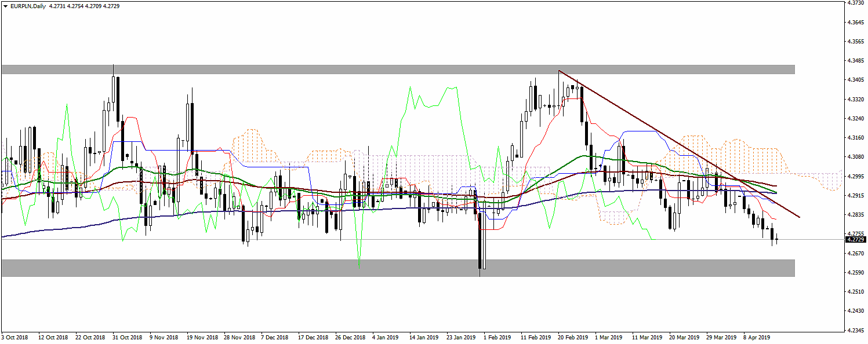Click the 1 Mar 2019 date label

[609, 337]
